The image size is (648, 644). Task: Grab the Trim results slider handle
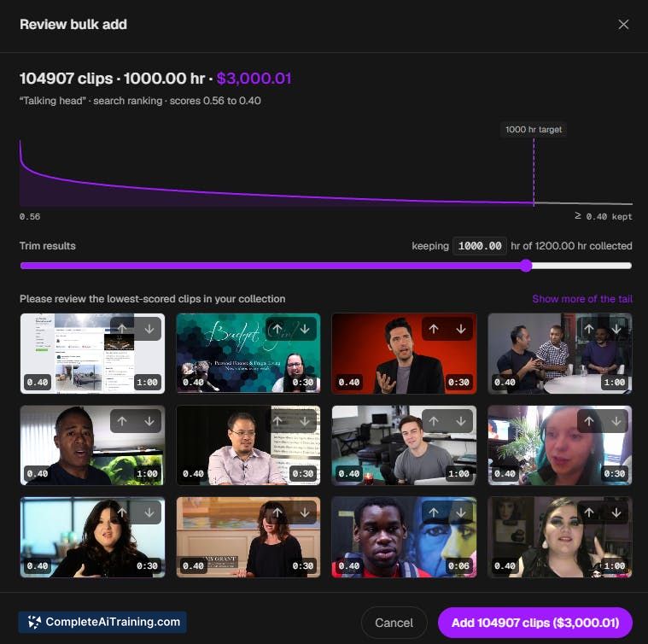point(526,266)
